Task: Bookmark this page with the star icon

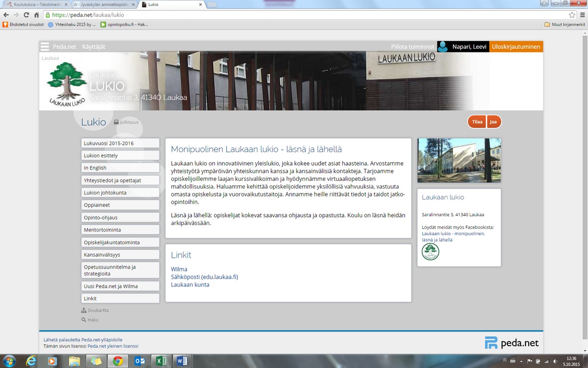Action: click(572, 15)
